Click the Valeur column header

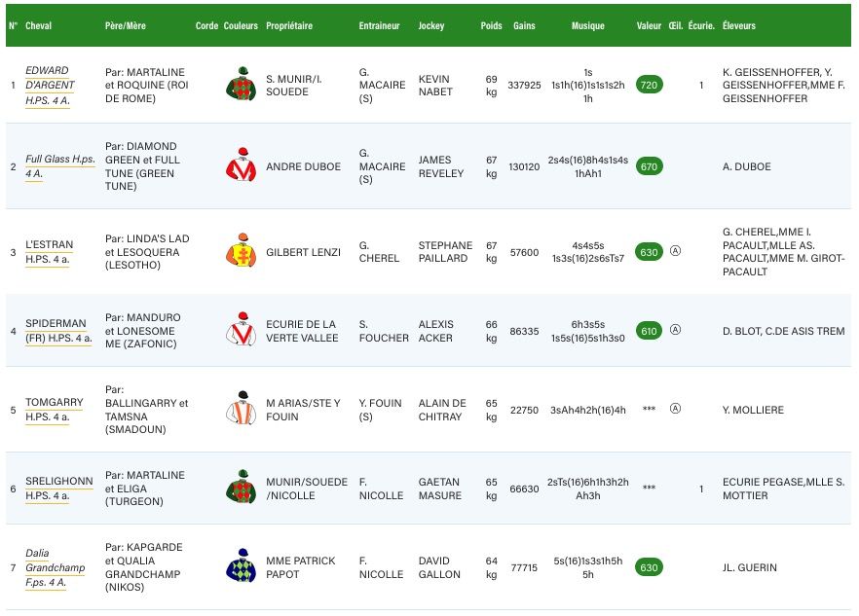pos(649,26)
